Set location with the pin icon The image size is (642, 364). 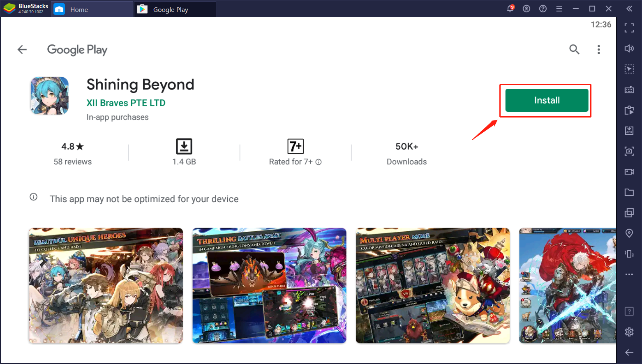pos(629,233)
